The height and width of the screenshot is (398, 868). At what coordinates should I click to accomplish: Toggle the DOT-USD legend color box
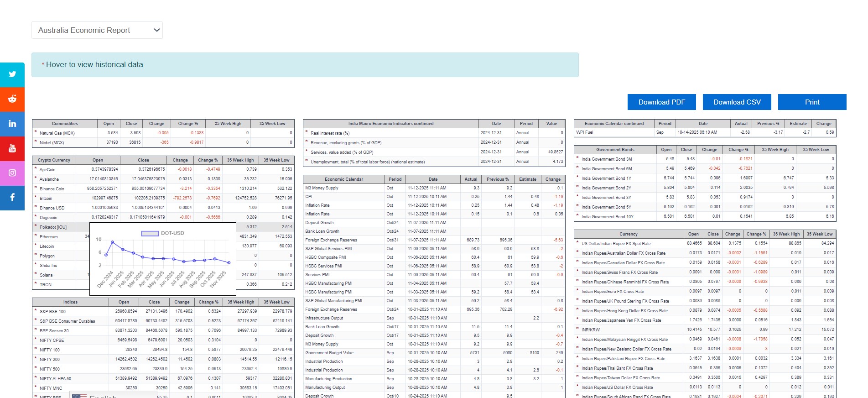tap(150, 233)
